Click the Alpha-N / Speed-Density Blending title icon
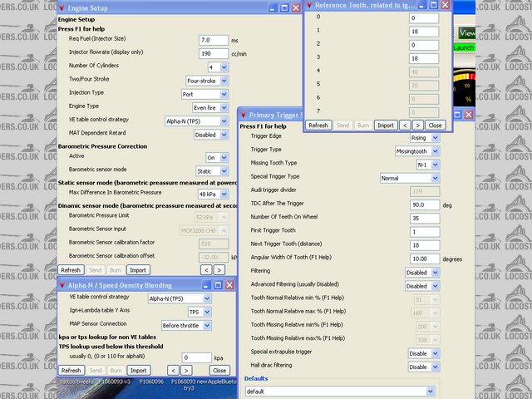 coord(62,283)
